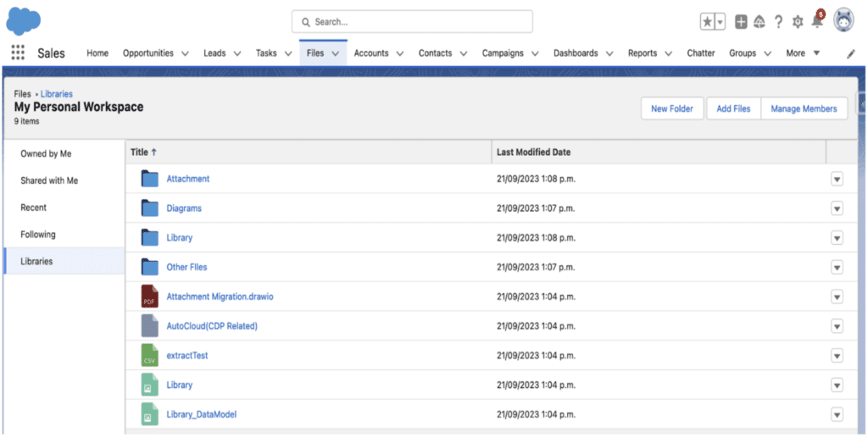Open row actions menu for Attachment folder
This screenshot has width=868, height=438.
837,180
